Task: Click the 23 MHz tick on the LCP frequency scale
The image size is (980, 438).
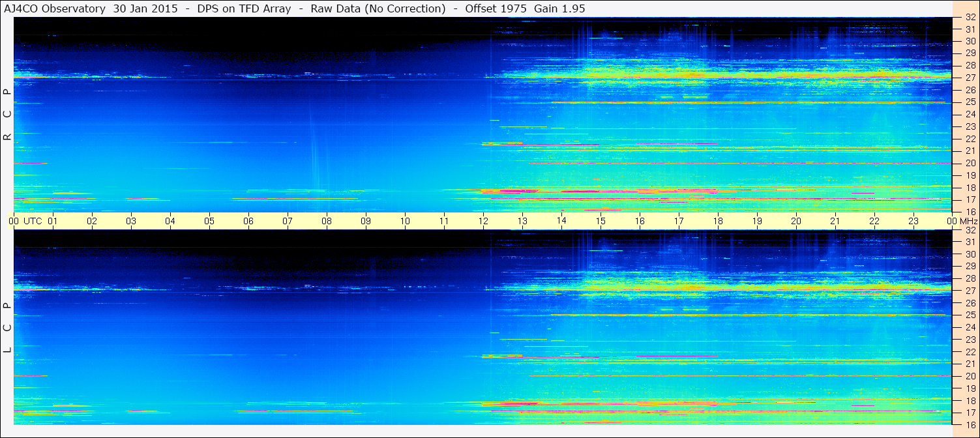Action: pyautogui.click(x=970, y=340)
